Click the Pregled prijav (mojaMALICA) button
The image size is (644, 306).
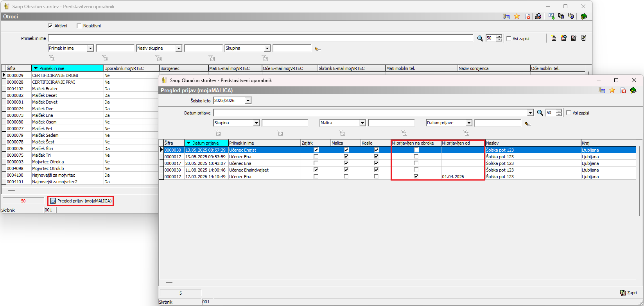pyautogui.click(x=81, y=201)
